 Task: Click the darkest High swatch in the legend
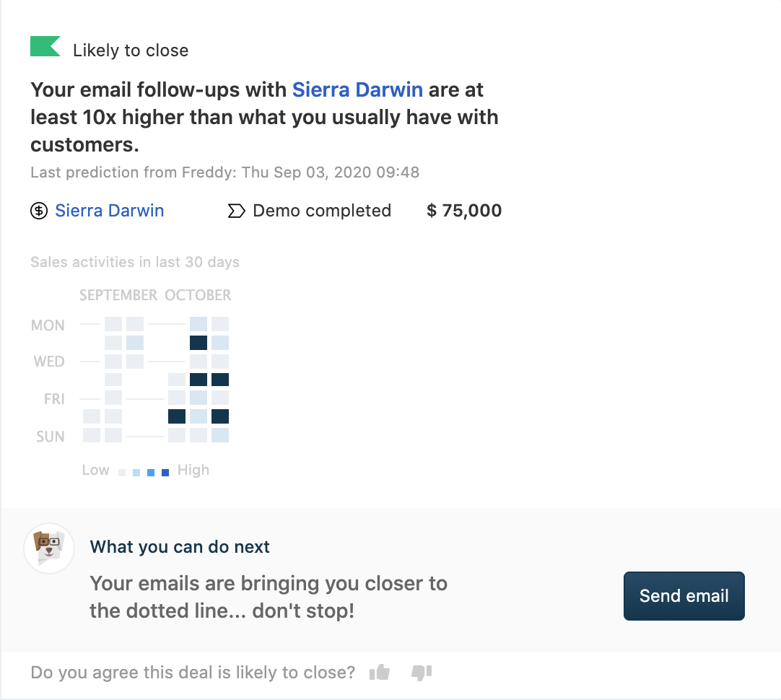165,473
